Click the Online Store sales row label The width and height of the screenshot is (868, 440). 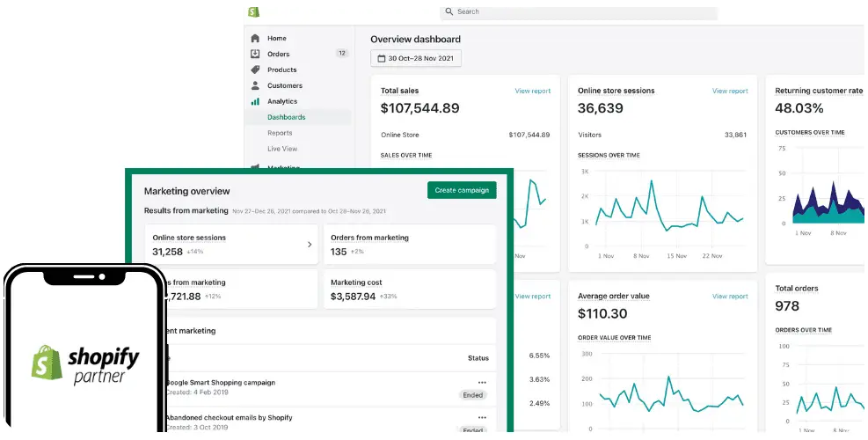399,135
